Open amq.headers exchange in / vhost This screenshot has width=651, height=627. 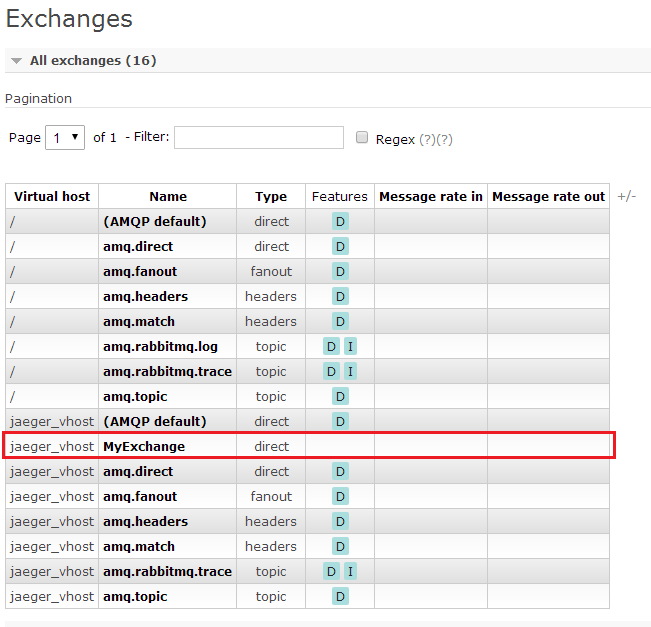pos(145,296)
